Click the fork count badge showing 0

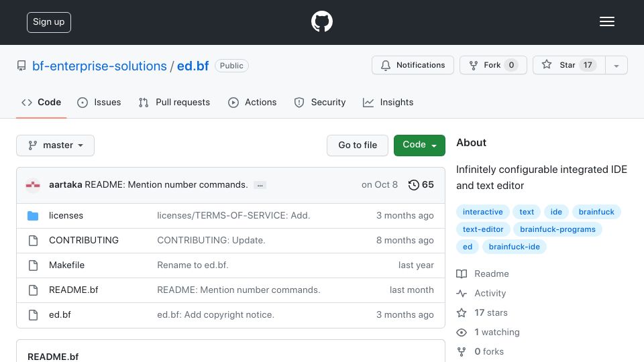[x=511, y=65]
